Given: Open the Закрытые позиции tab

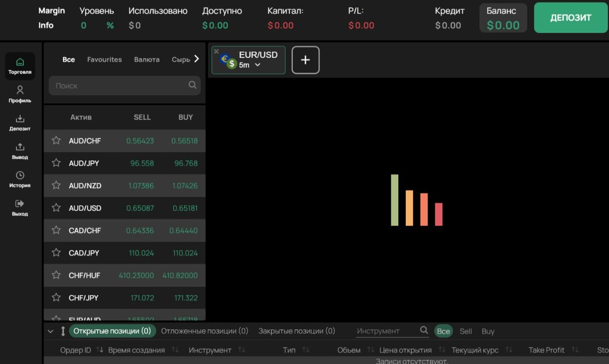Looking at the screenshot, I should pos(297,331).
